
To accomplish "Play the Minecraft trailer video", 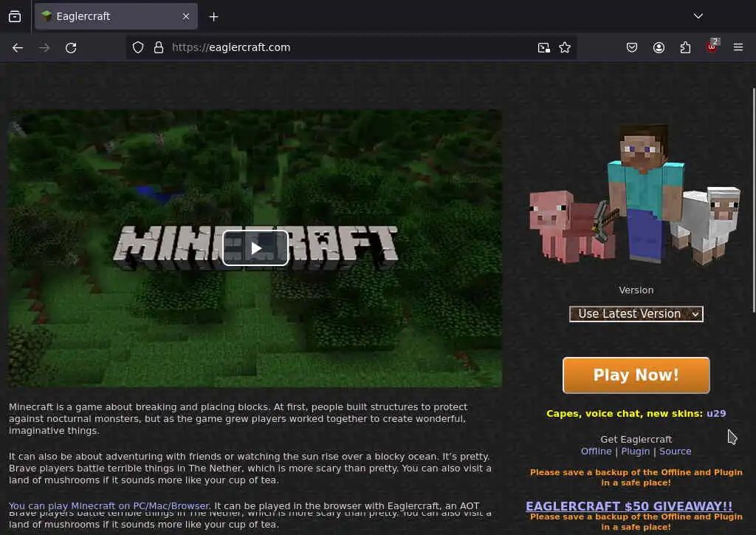I will [x=255, y=248].
